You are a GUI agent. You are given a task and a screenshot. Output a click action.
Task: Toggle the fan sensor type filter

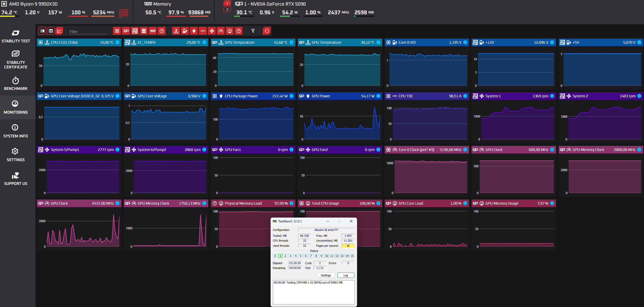[x=212, y=31]
